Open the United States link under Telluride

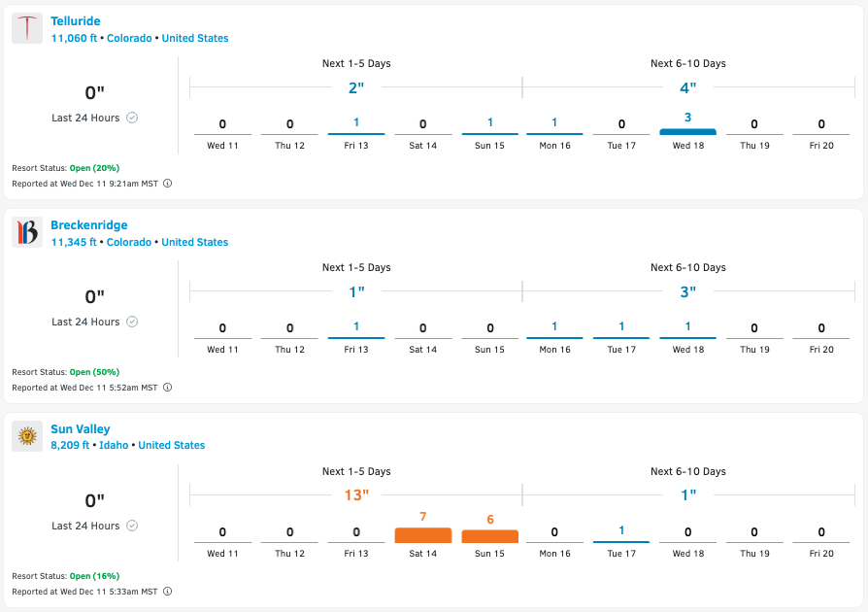[194, 38]
